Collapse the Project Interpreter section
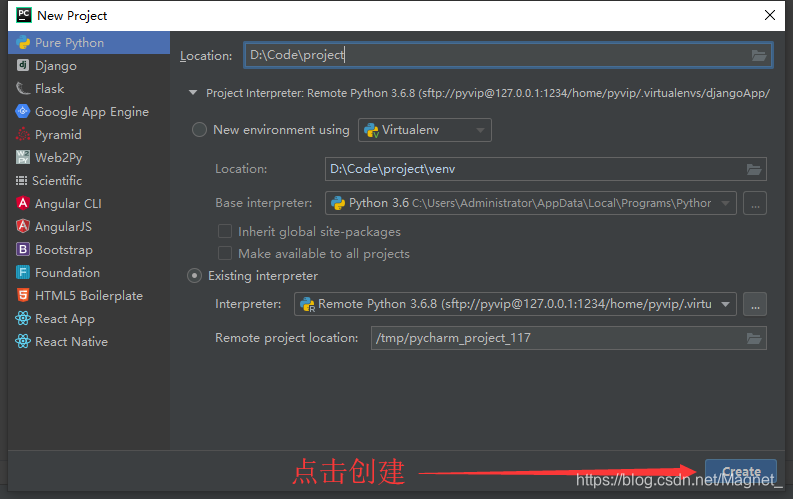 (x=193, y=93)
